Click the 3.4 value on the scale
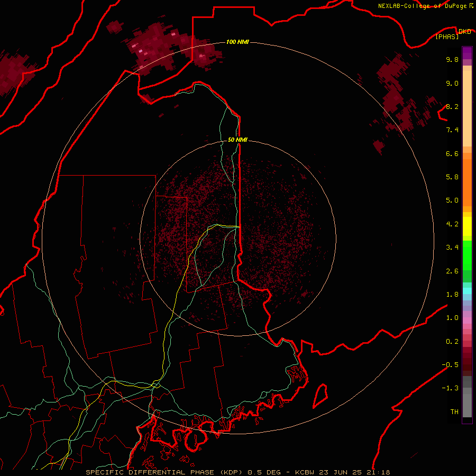This screenshot has height=476, width=476. pos(452,248)
